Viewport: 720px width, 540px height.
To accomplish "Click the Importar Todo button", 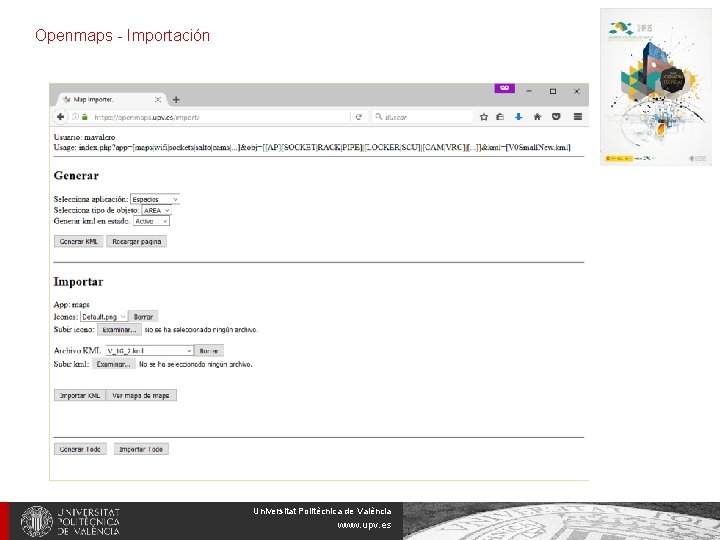I will (x=141, y=449).
